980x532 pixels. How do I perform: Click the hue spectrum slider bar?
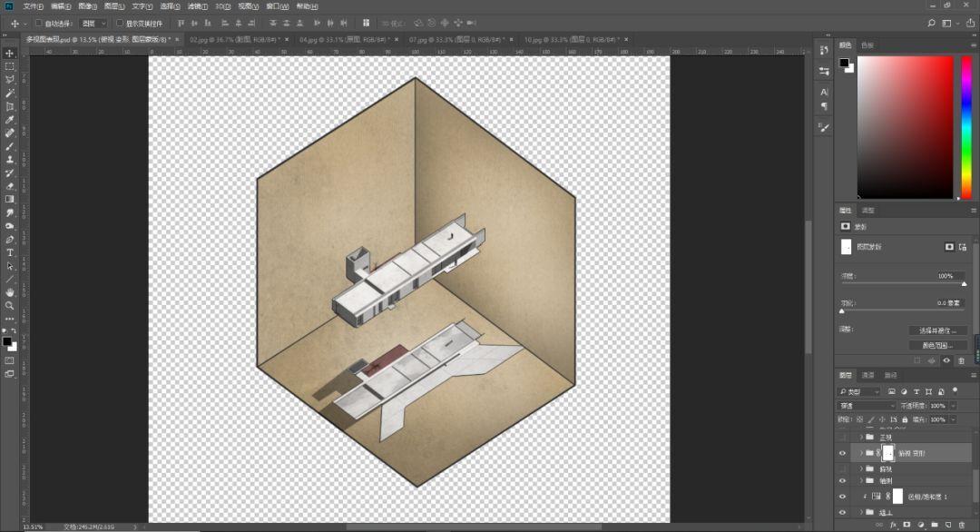[966, 127]
